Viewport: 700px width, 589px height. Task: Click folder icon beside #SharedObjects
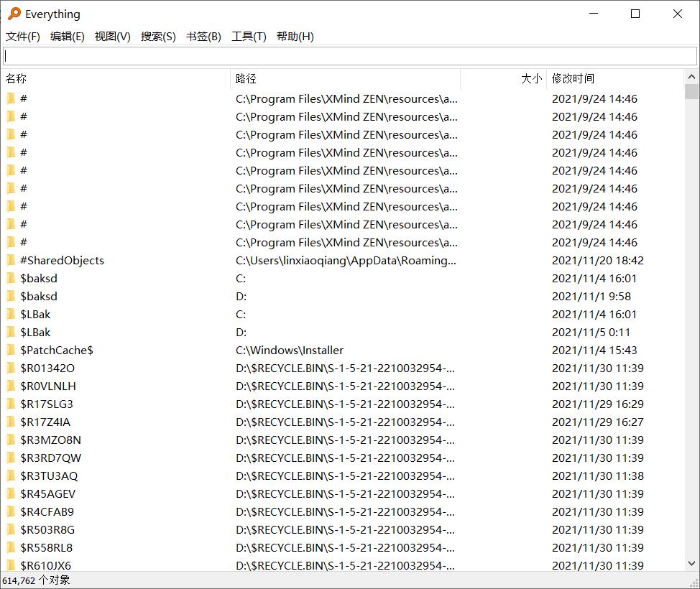pos(12,260)
